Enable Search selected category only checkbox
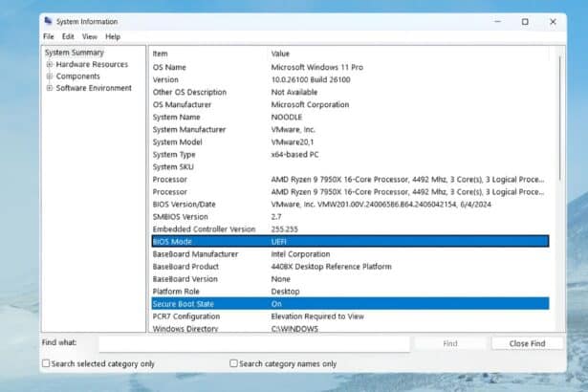 click(x=46, y=363)
